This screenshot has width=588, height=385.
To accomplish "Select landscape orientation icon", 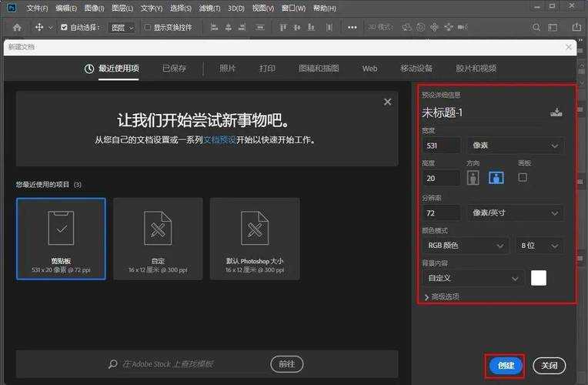I will [x=496, y=178].
